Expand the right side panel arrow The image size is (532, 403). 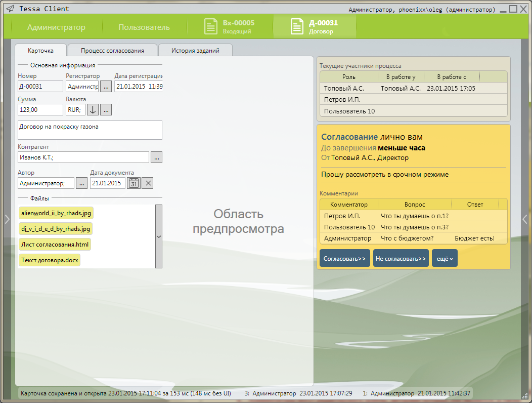pos(525,219)
